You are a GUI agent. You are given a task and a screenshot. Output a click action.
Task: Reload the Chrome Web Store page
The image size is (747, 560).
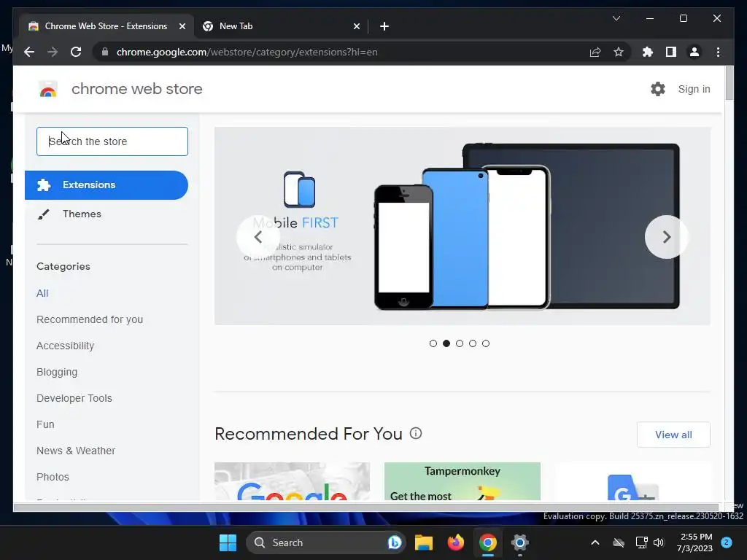76,52
